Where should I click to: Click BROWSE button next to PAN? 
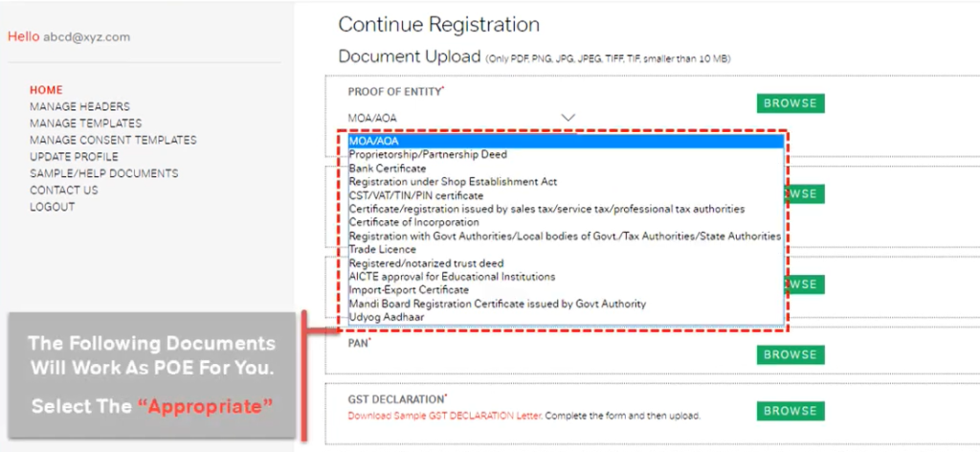[791, 354]
